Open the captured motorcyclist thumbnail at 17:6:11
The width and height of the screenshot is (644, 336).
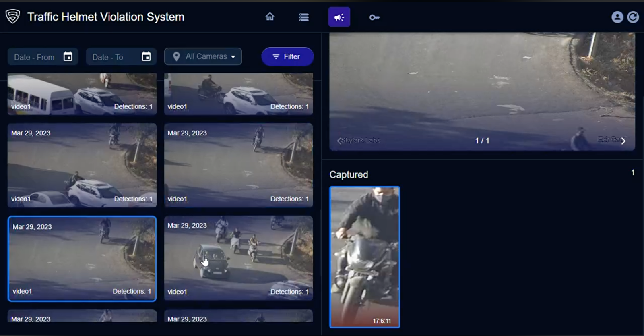[x=365, y=257]
